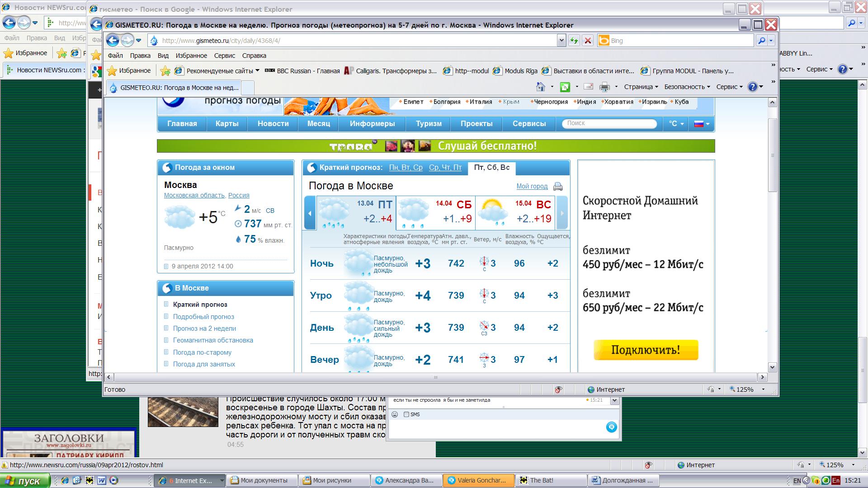The width and height of the screenshot is (868, 488).
Task: Show next days with forecast right arrow
Action: pyautogui.click(x=562, y=213)
